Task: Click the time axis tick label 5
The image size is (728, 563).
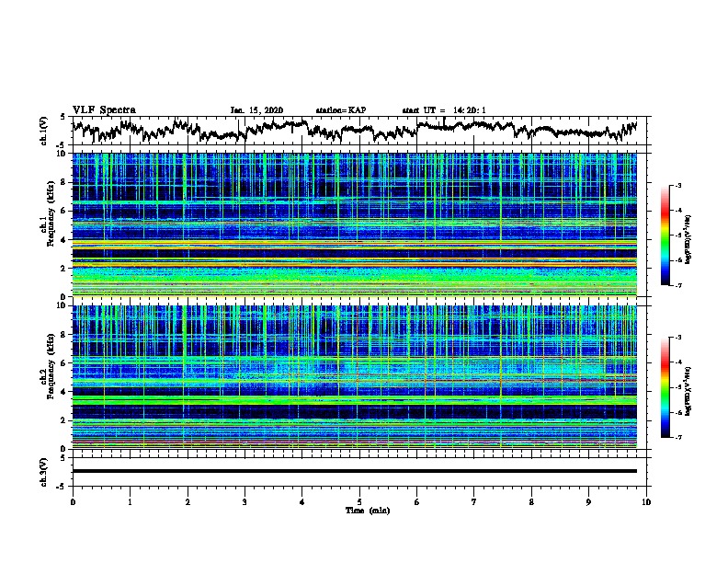Action: coord(359,502)
